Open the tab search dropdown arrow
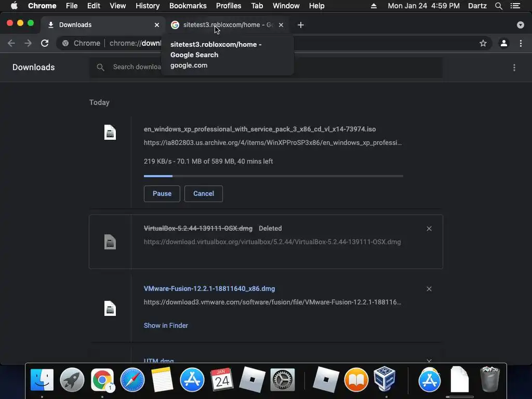 tap(520, 25)
